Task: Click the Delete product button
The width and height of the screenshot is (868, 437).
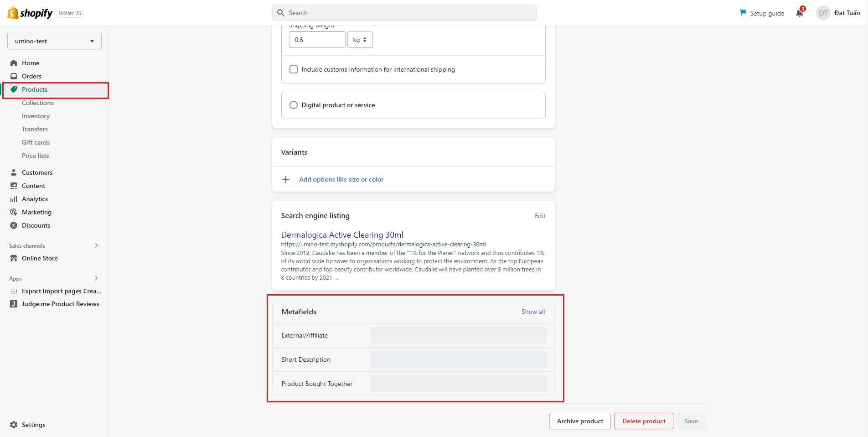Action: pyautogui.click(x=644, y=421)
